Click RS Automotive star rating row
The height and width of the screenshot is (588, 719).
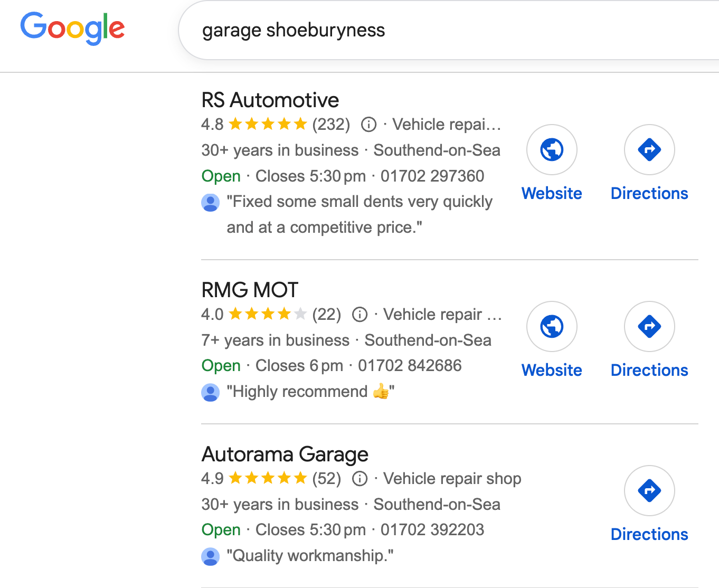click(268, 124)
